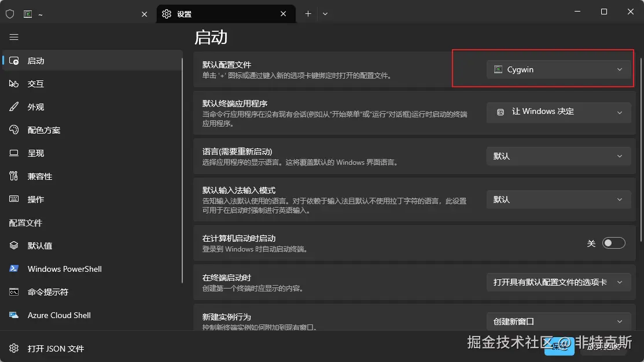Open the 在终端启动时 dropdown

(x=558, y=282)
